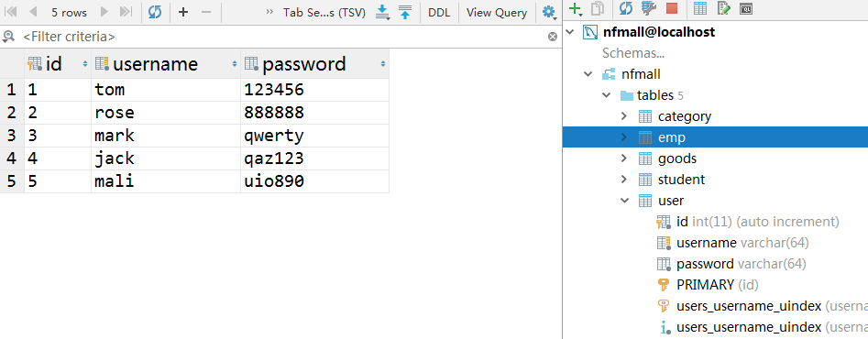
Task: Go to the next page of rows
Action: point(104,12)
